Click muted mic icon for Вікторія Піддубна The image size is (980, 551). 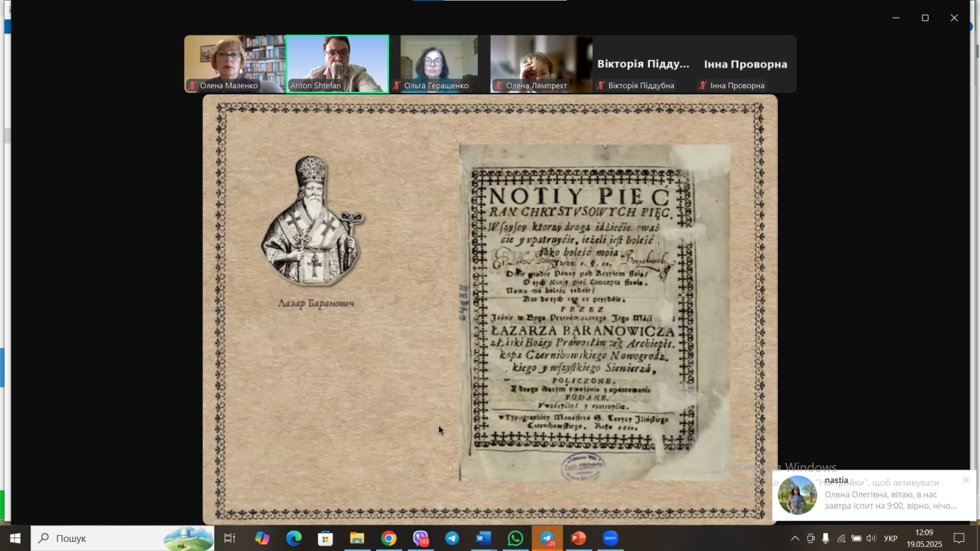[x=601, y=86]
